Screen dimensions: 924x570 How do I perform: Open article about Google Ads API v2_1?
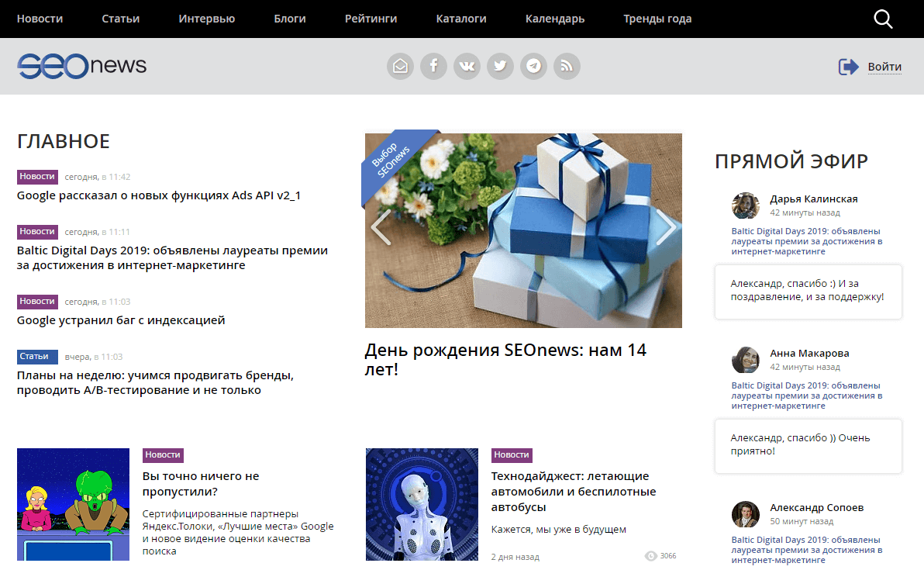pyautogui.click(x=159, y=195)
